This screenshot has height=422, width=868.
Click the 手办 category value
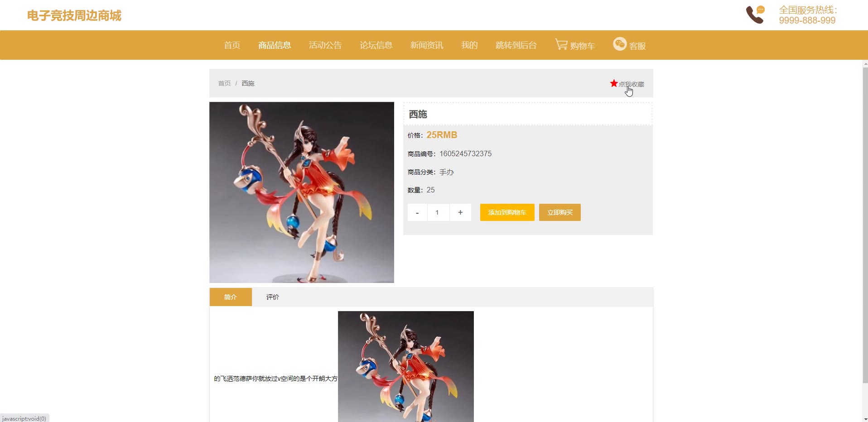click(447, 172)
